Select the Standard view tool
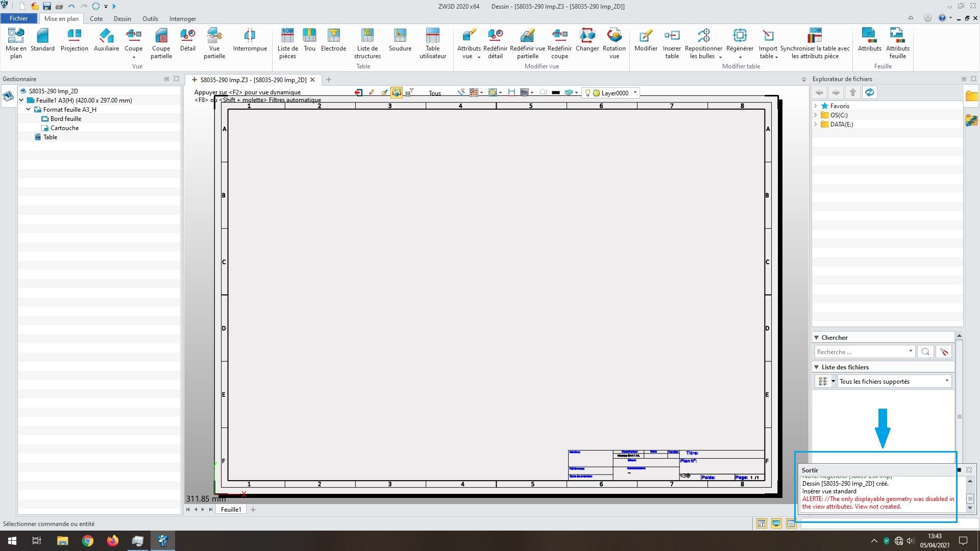Viewport: 980px width, 551px height. click(42, 40)
